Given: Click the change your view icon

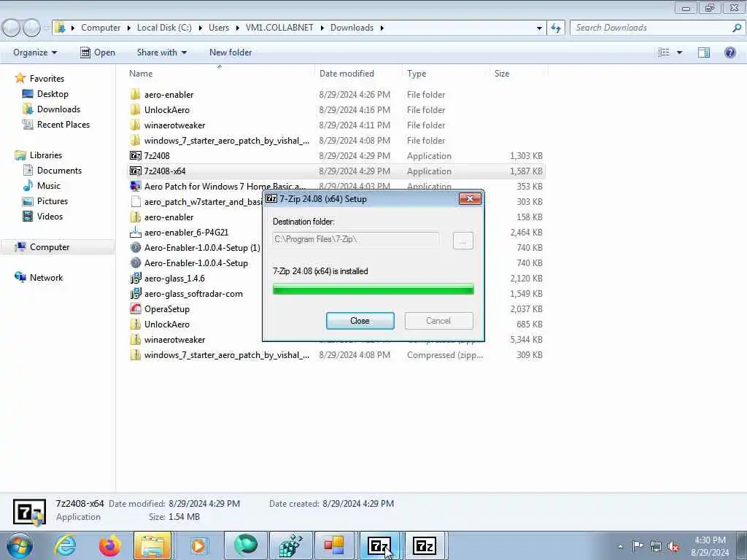Looking at the screenshot, I should [x=664, y=52].
